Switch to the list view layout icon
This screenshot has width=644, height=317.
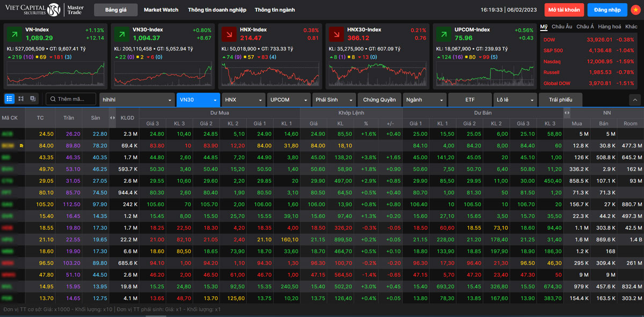pos(10,99)
